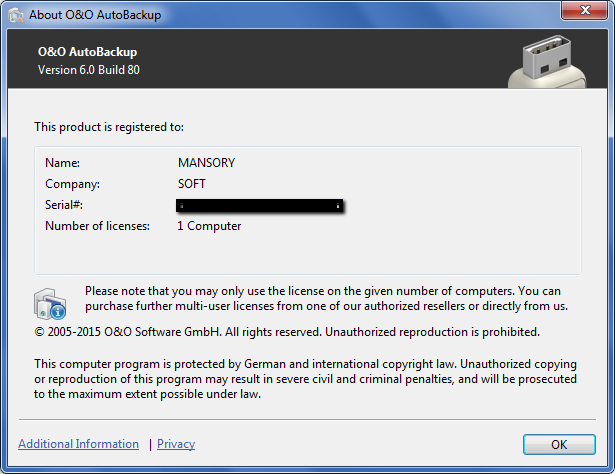615x474 pixels.
Task: Open the Privacy link
Action: 176,444
